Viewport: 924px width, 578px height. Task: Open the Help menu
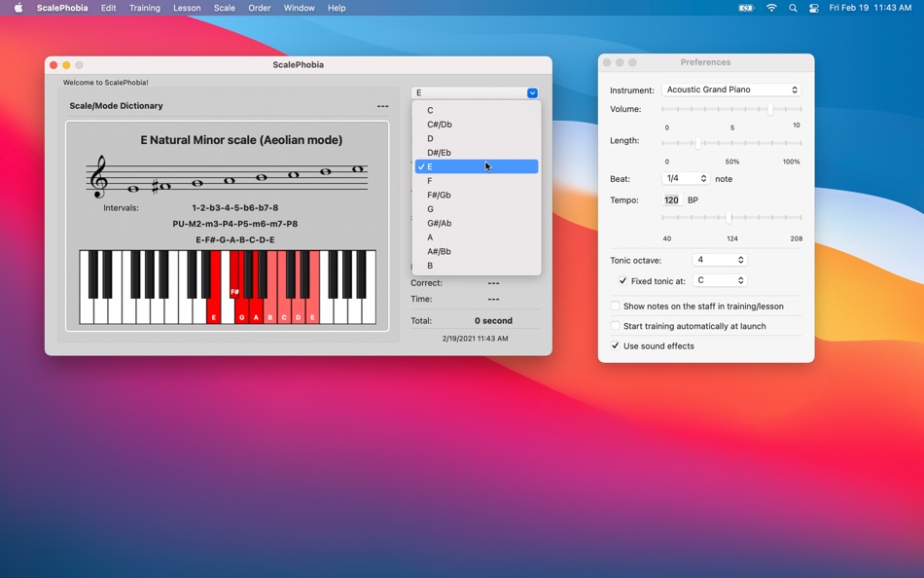click(337, 8)
